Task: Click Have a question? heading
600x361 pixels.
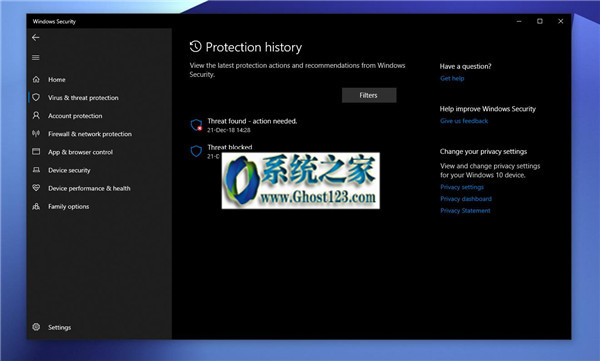Action: (x=465, y=66)
